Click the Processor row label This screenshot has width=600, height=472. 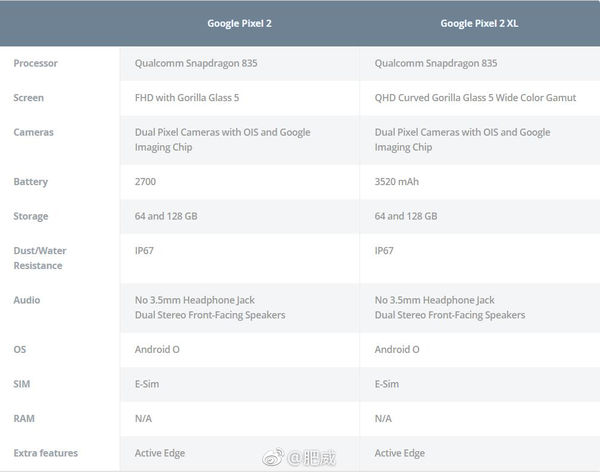tap(35, 64)
